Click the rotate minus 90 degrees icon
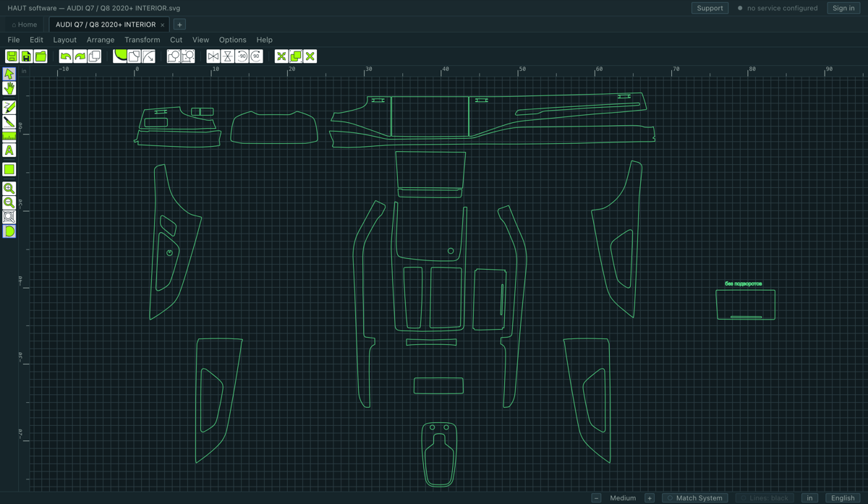Viewport: 868px width, 504px height. [x=242, y=56]
